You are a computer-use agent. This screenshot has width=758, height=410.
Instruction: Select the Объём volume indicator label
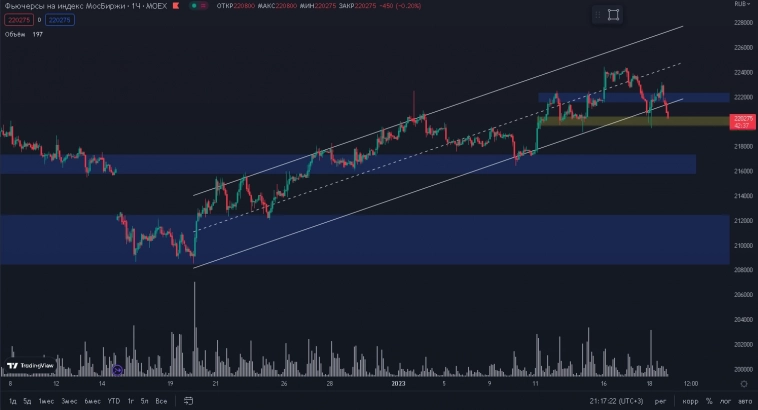coord(15,34)
